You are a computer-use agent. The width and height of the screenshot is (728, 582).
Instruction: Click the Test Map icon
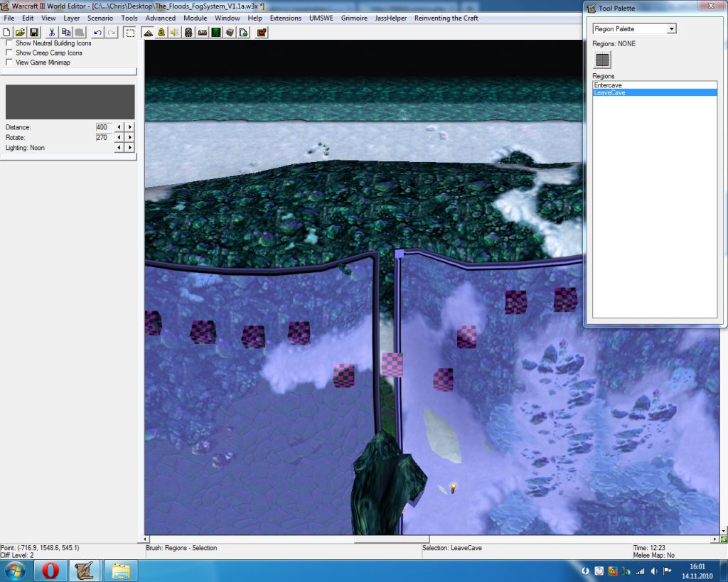click(262, 33)
